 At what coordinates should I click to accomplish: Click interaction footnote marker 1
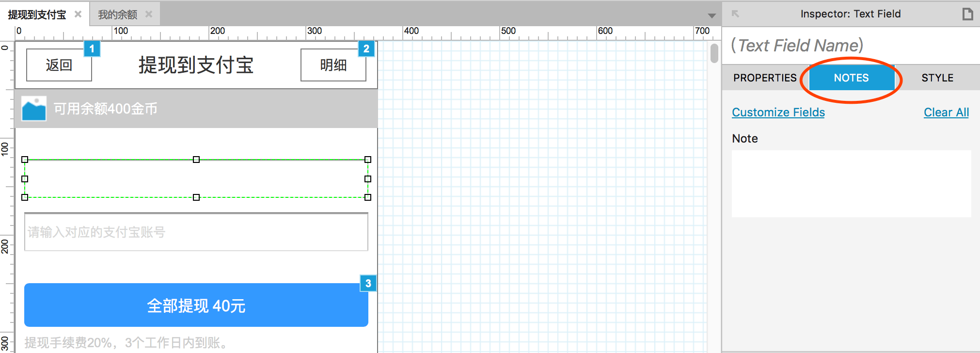pyautogui.click(x=92, y=48)
